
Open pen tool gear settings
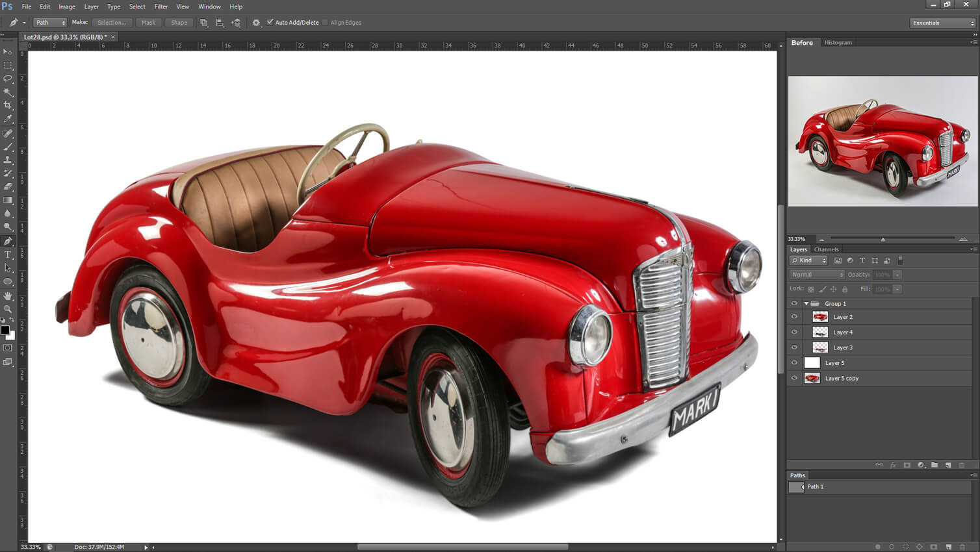(256, 23)
